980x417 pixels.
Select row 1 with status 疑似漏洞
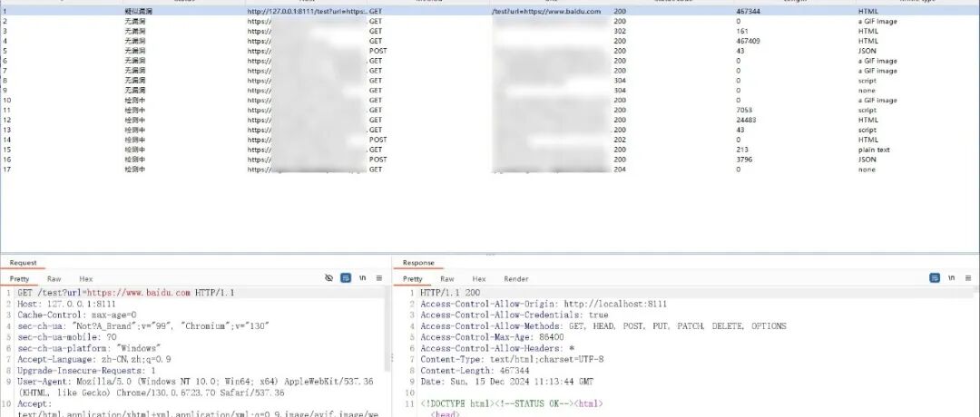pyautogui.click(x=490, y=11)
